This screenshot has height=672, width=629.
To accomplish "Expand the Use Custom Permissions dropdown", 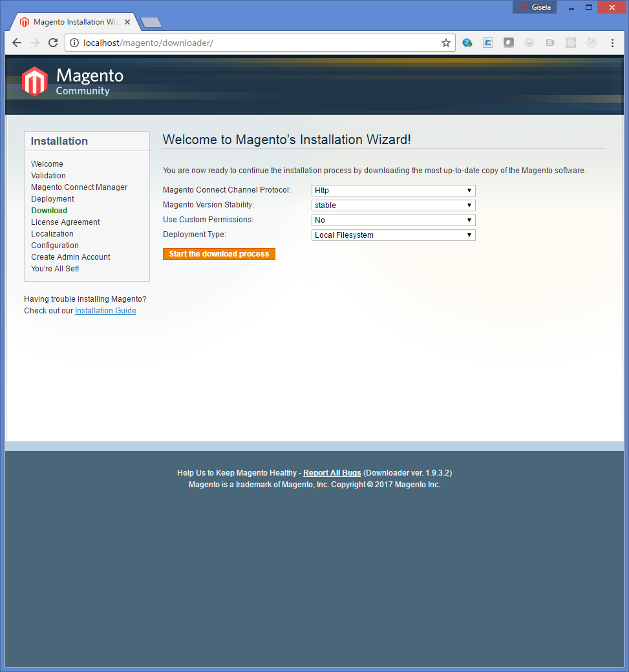I will (x=393, y=220).
